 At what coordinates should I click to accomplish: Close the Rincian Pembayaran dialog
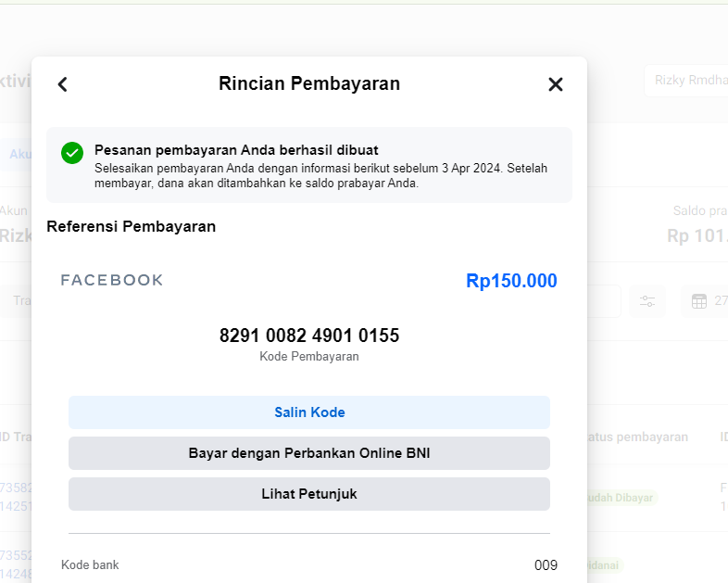tap(556, 84)
